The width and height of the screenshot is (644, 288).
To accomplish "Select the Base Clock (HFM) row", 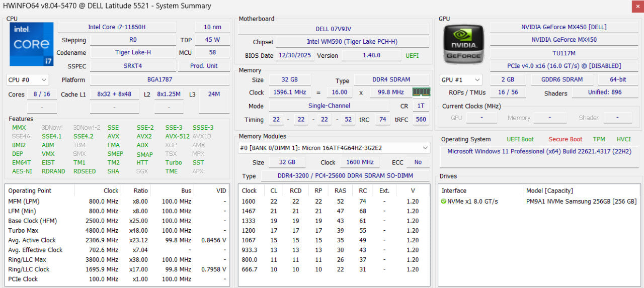I will (117, 221).
